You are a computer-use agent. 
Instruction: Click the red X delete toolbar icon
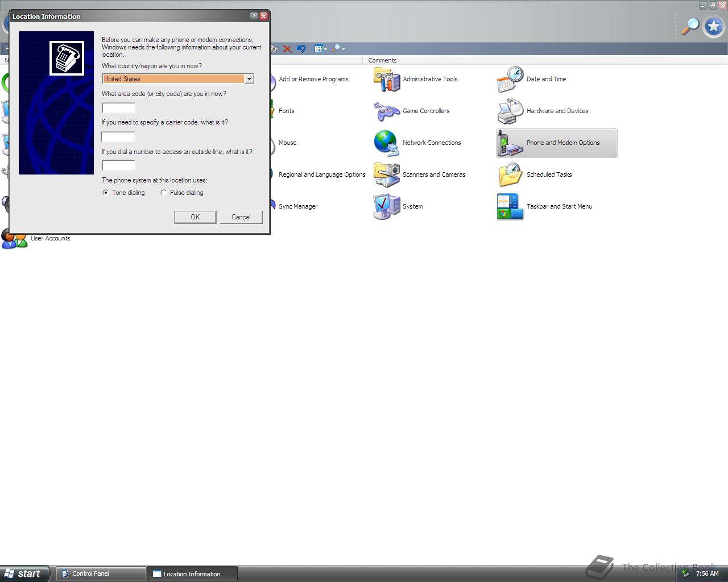[x=287, y=49]
